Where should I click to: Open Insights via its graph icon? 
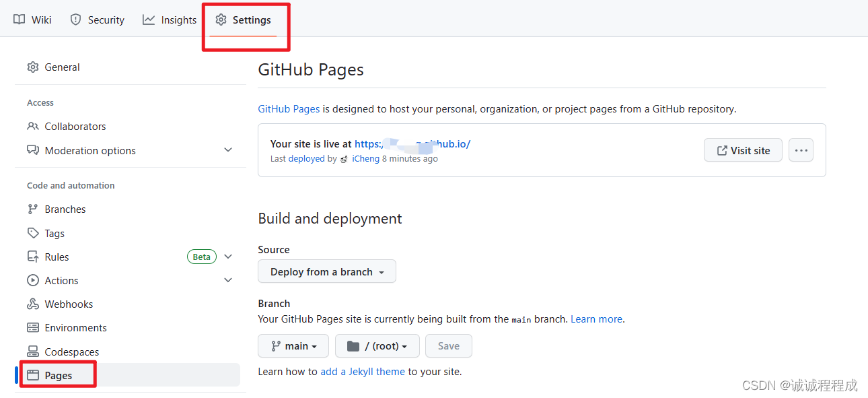click(149, 20)
